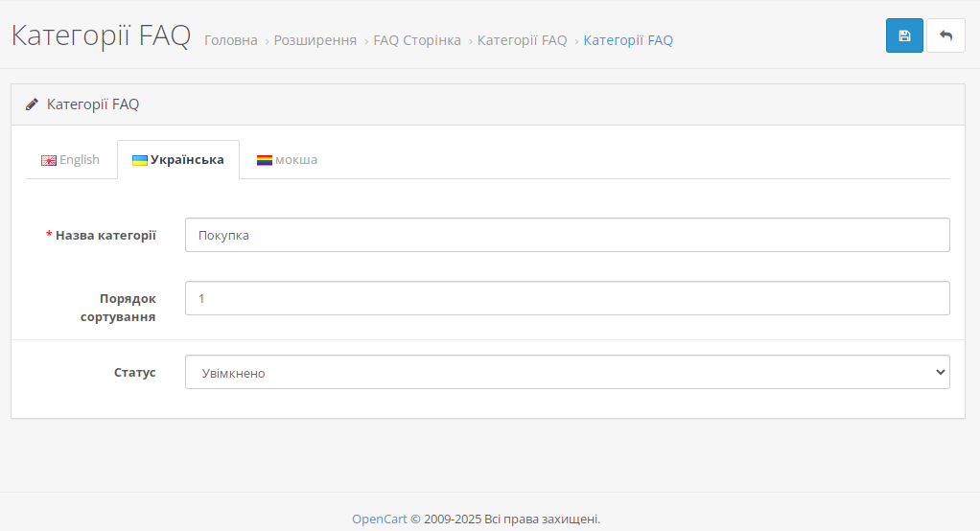Image resolution: width=980 pixels, height=531 pixels.
Task: Click the Всі права захищені footer text
Action: tap(543, 519)
